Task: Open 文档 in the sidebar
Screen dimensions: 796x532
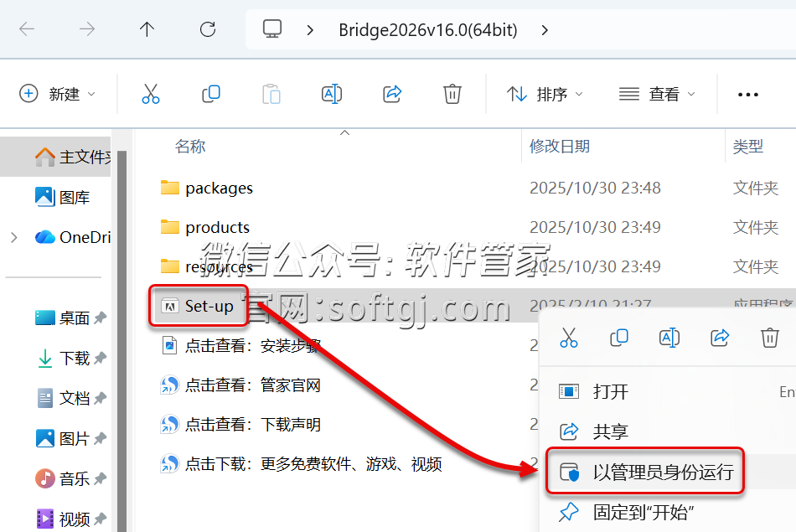Action: (x=61, y=399)
